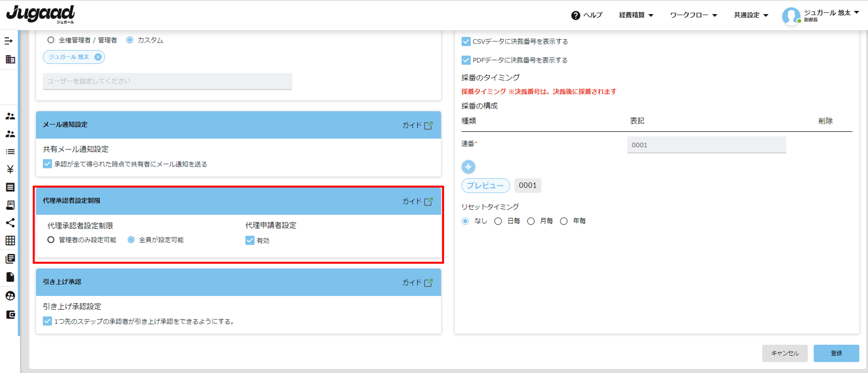The width and height of the screenshot is (868, 373).
Task: Open the 共通設定 dropdown menu
Action: pos(751,15)
